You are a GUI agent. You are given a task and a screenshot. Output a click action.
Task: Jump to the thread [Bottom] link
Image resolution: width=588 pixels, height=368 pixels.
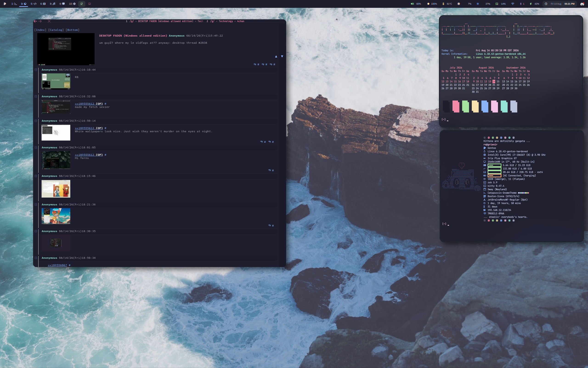click(72, 30)
